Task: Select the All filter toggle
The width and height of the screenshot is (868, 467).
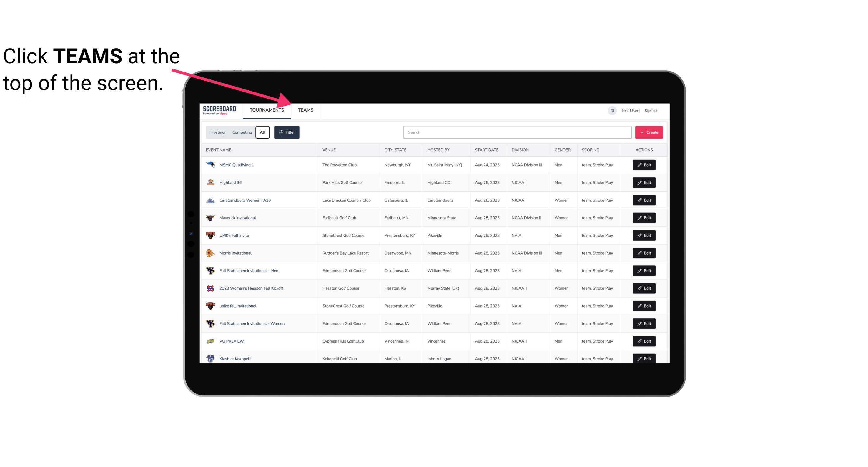Action: click(x=262, y=132)
